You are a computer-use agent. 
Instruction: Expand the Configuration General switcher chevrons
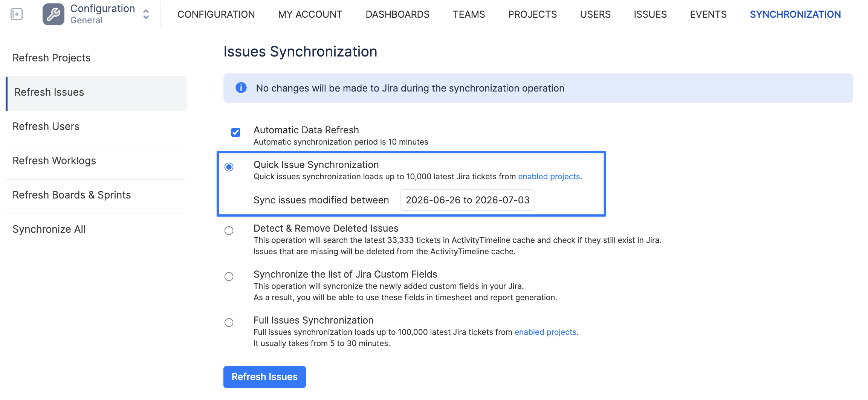coord(146,14)
